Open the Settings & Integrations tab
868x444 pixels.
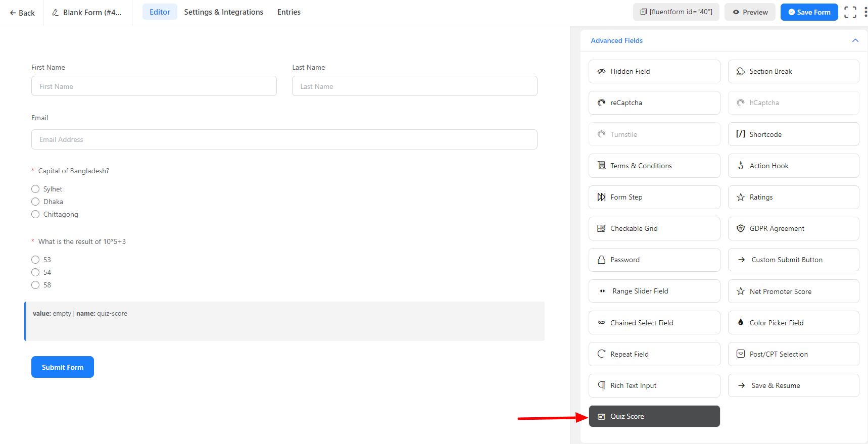tap(223, 12)
